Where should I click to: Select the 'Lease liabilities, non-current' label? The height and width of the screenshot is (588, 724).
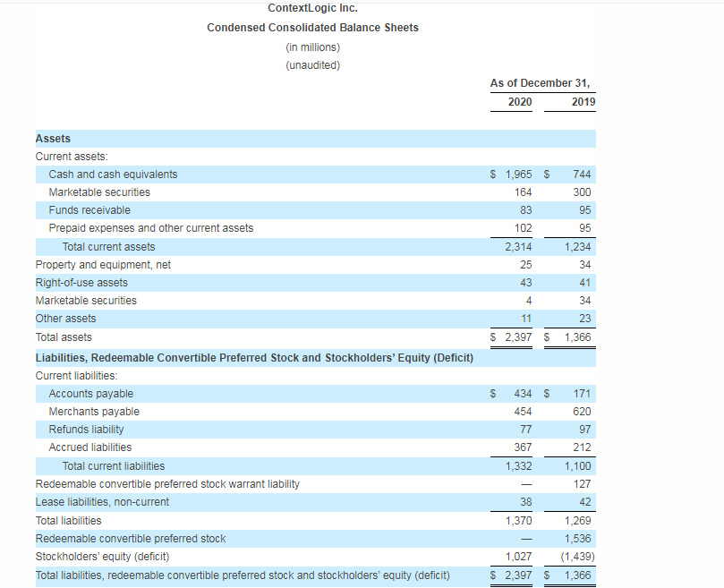(102, 502)
